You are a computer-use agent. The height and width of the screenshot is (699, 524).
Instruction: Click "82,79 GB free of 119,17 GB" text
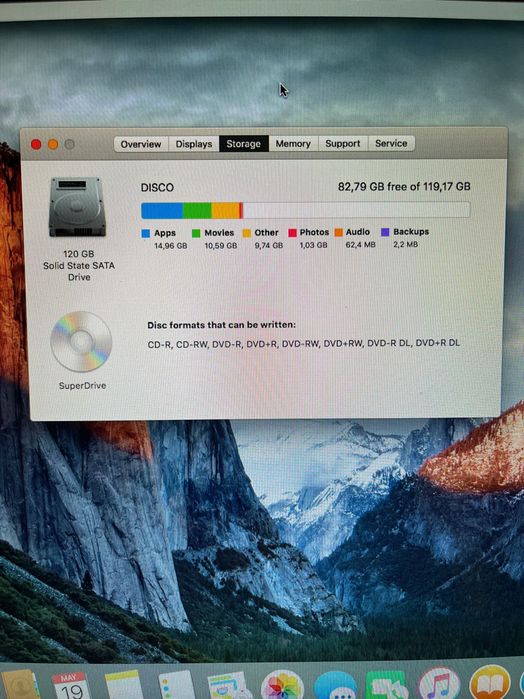[x=404, y=186]
